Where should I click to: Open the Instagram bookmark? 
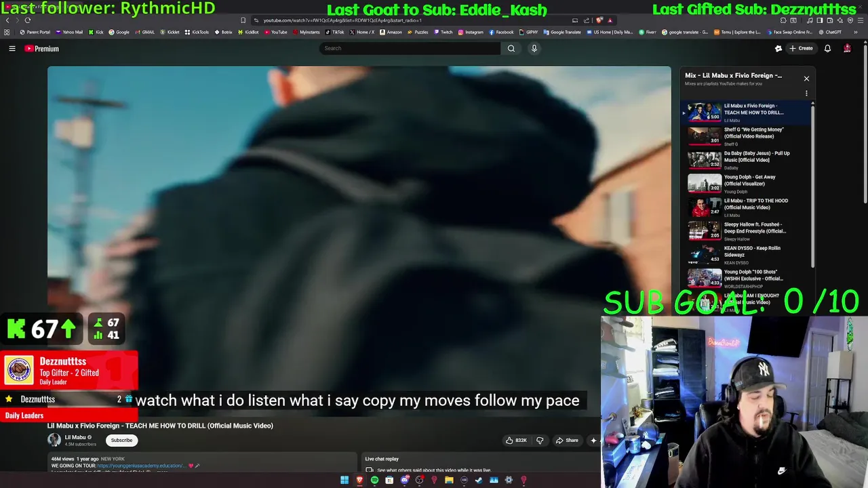coord(471,32)
